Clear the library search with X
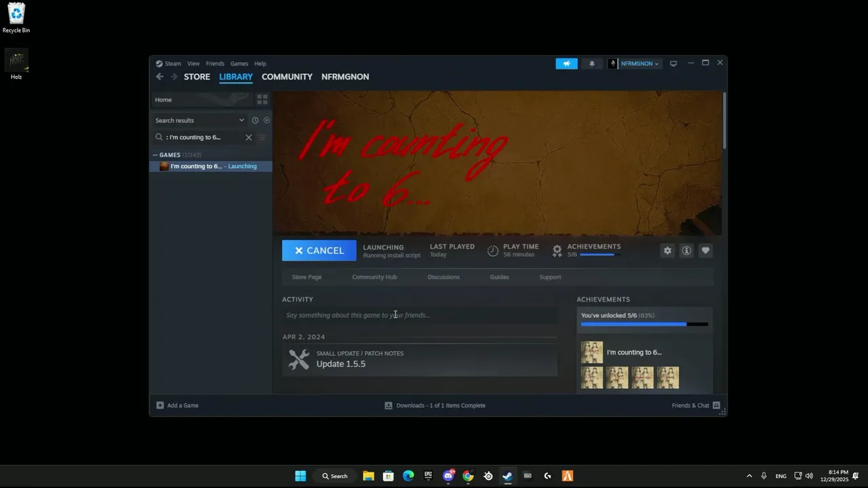 248,137
